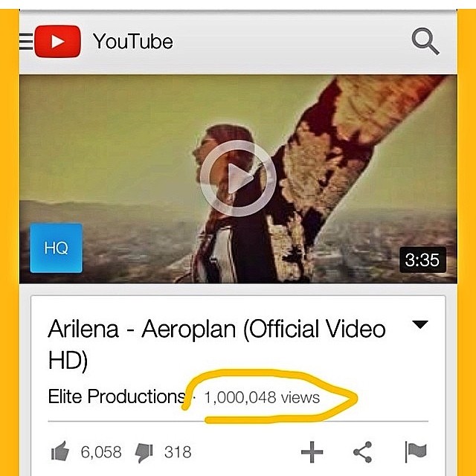Image resolution: width=476 pixels, height=476 pixels.
Task: Click the red YouTube play logo
Action: tap(58, 42)
